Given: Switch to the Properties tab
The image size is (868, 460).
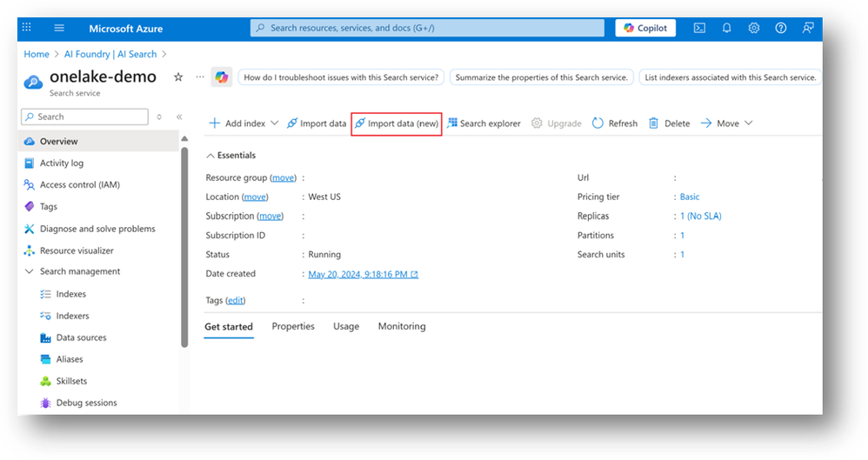Looking at the screenshot, I should coord(293,327).
